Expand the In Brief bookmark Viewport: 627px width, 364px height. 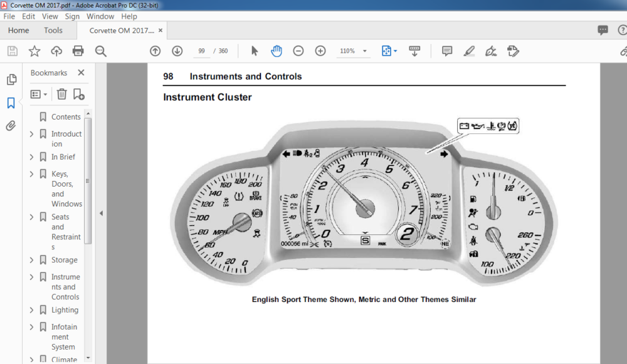click(31, 157)
